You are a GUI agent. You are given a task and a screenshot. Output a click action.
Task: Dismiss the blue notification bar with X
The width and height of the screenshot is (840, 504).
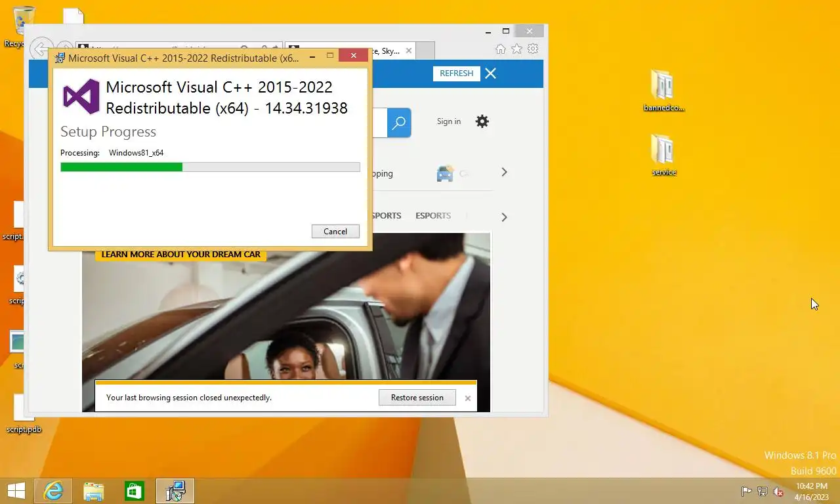coord(490,73)
